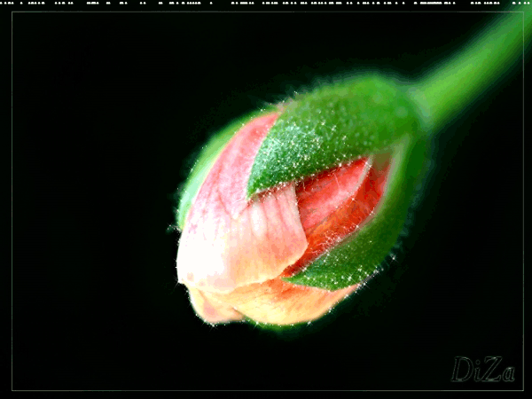Click the letter D in the DiZa watermark

[x=462, y=370]
